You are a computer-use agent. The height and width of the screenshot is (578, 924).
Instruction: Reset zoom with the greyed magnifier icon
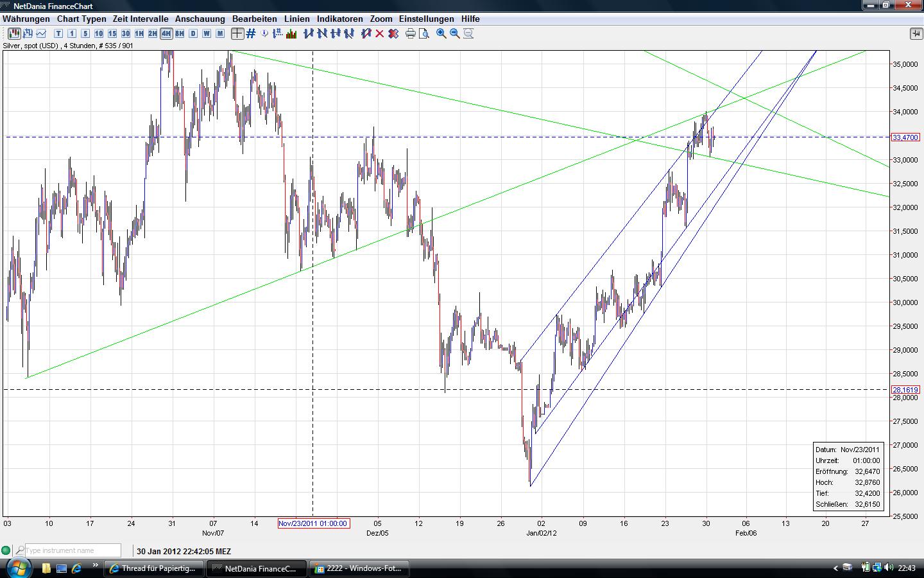pyautogui.click(x=468, y=33)
